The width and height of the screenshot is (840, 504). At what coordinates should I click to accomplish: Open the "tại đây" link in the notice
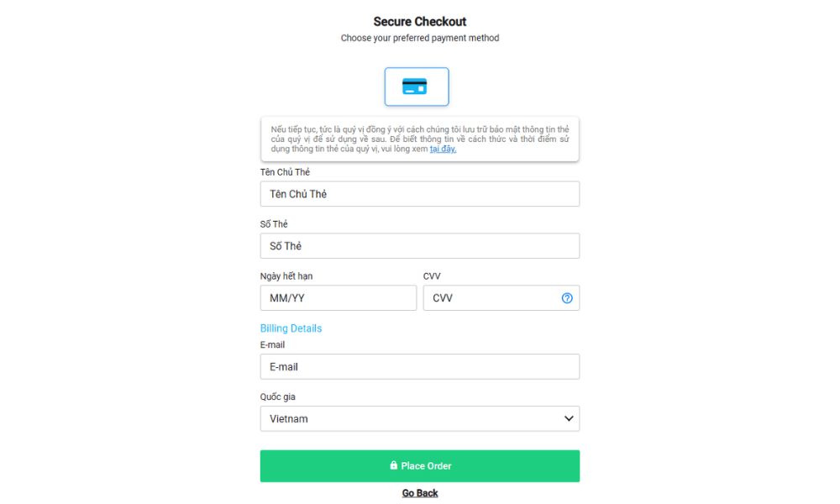pos(443,149)
